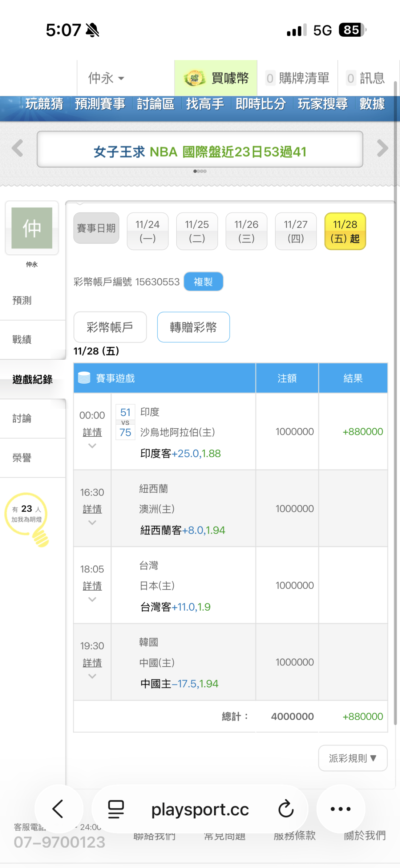Screen dimensions: 400x868
Task: Tap the 買噱幣 coin icon
Action: tap(194, 78)
